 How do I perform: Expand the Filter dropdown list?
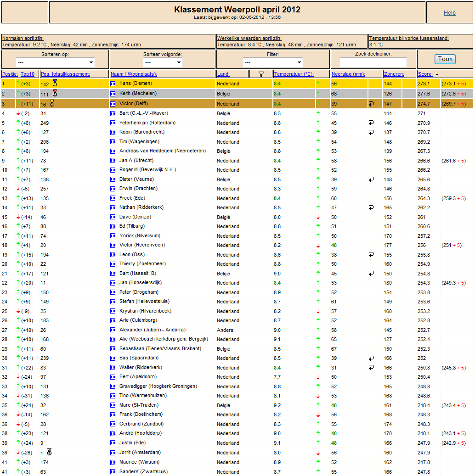click(272, 62)
